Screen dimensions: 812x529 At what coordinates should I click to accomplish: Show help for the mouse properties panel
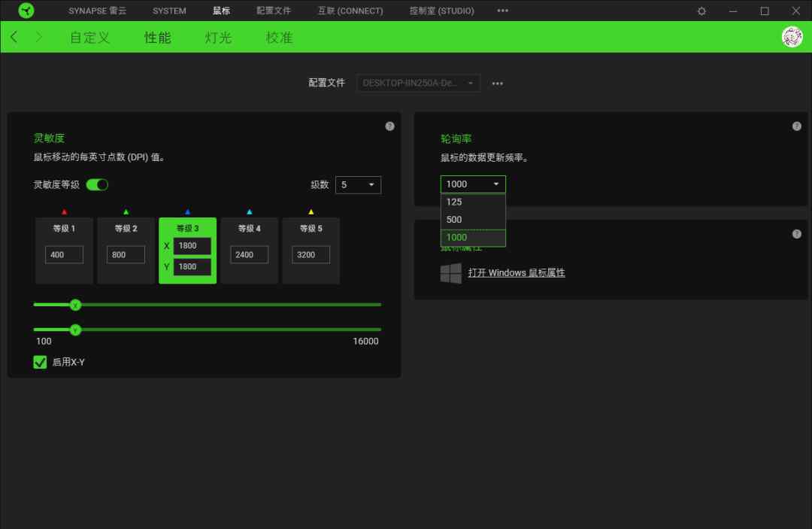coord(796,234)
